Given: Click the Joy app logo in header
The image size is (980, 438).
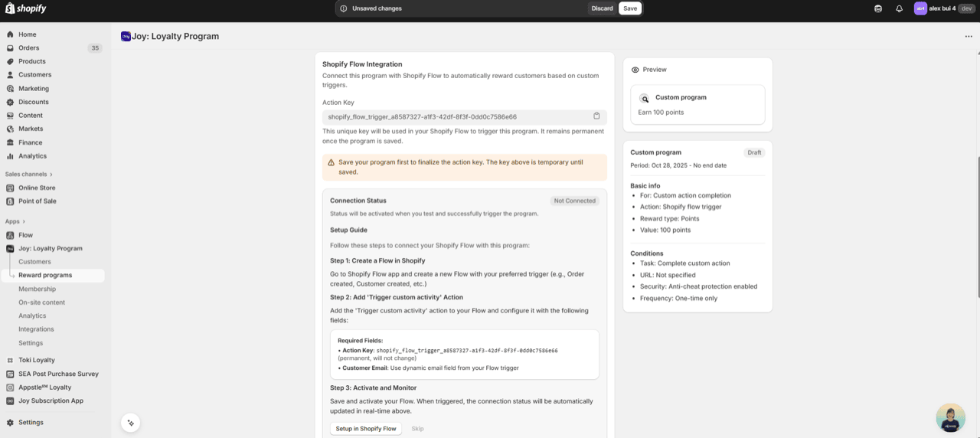Looking at the screenshot, I should coord(126,36).
